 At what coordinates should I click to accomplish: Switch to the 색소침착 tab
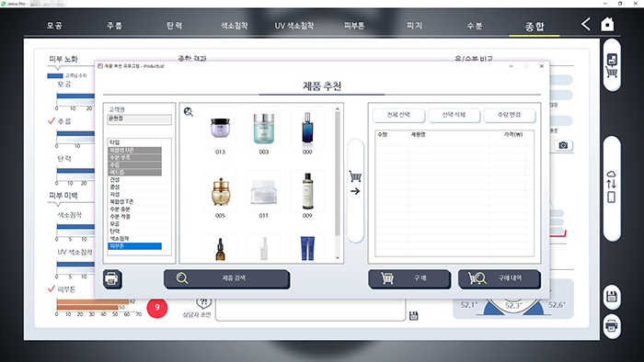(234, 26)
